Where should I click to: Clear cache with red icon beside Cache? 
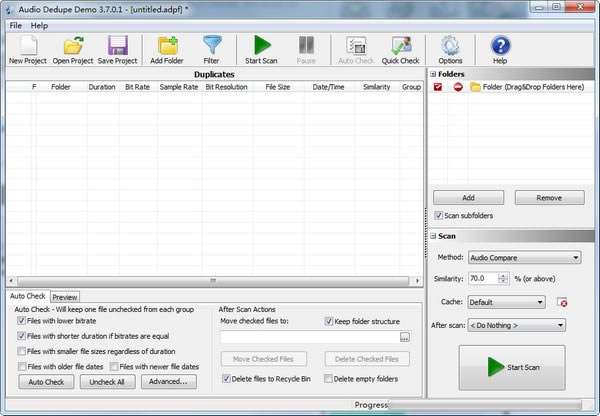pos(563,302)
